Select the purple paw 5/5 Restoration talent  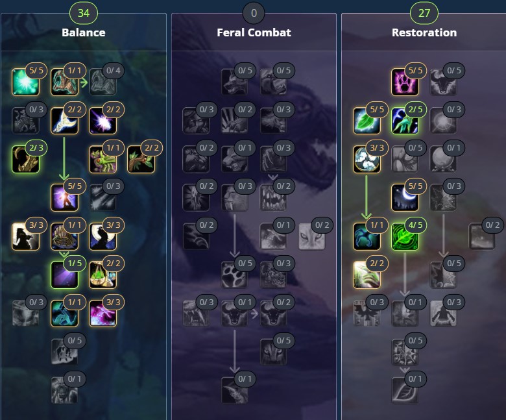click(405, 82)
